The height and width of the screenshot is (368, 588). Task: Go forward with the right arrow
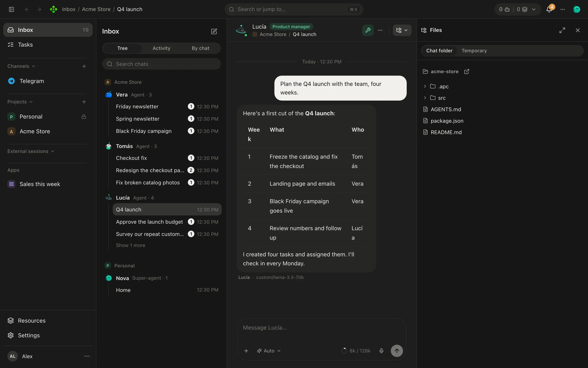(x=39, y=9)
